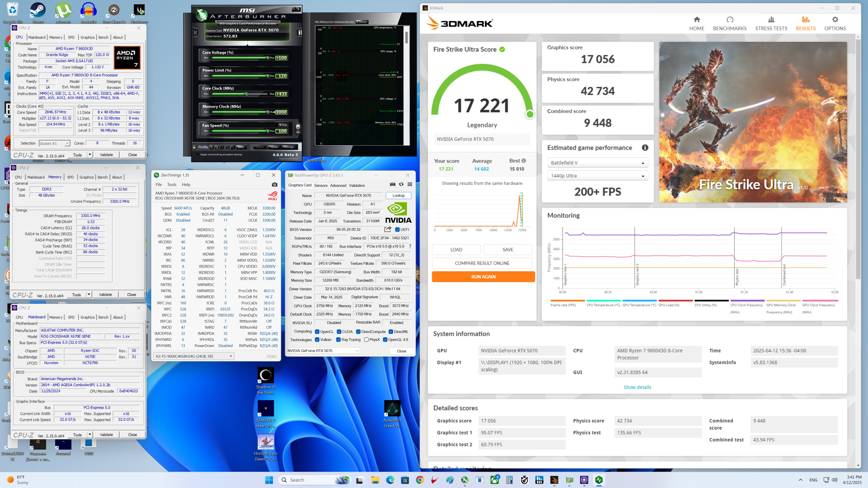868x488 pixels.
Task: Expand Tools arrow in CPU-Z Mainboard window
Action: [90, 434]
